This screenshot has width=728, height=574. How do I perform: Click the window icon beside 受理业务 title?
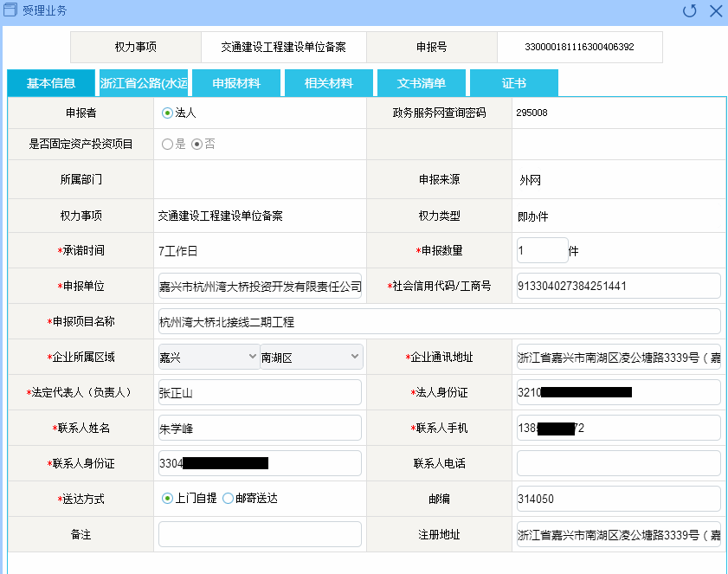pyautogui.click(x=10, y=10)
